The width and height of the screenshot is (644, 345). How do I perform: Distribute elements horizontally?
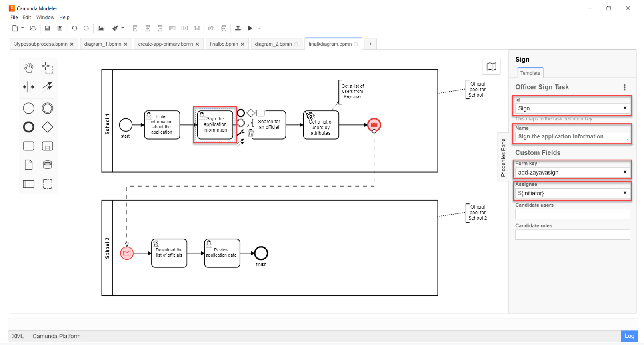click(211, 28)
